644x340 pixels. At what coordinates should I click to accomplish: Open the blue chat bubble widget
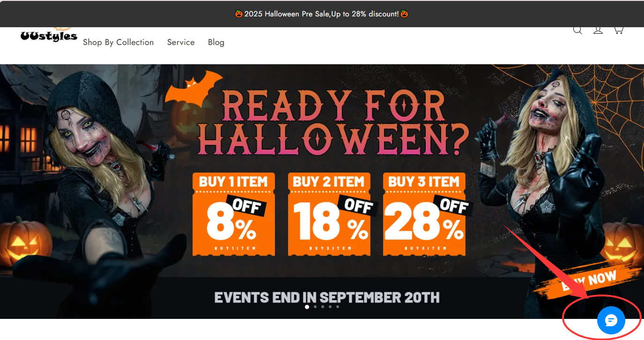611,320
